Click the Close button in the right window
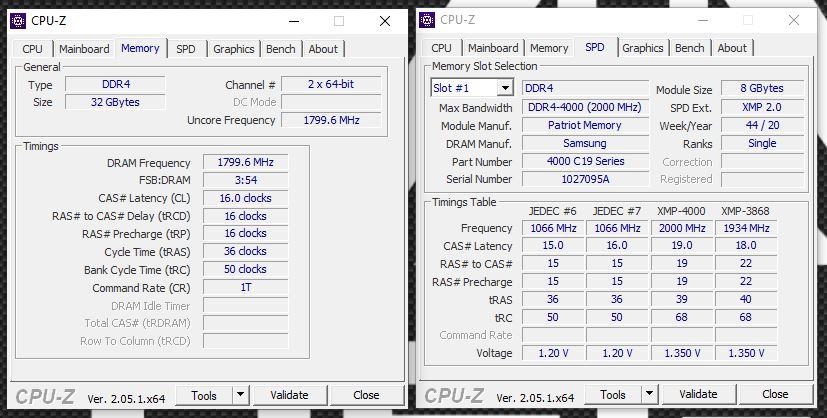This screenshot has height=418, width=827. [775, 394]
